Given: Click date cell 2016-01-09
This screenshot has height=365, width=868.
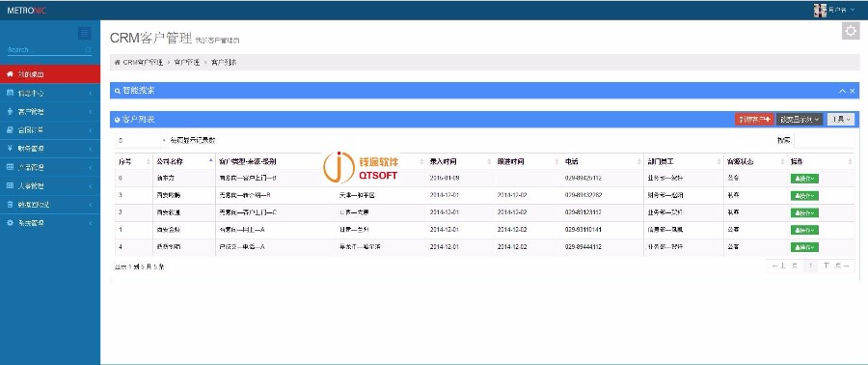Looking at the screenshot, I should 445,179.
